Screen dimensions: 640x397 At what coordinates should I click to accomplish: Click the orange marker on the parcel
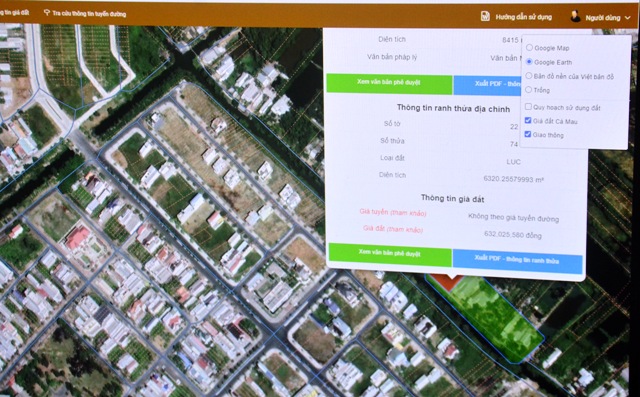[x=448, y=282]
